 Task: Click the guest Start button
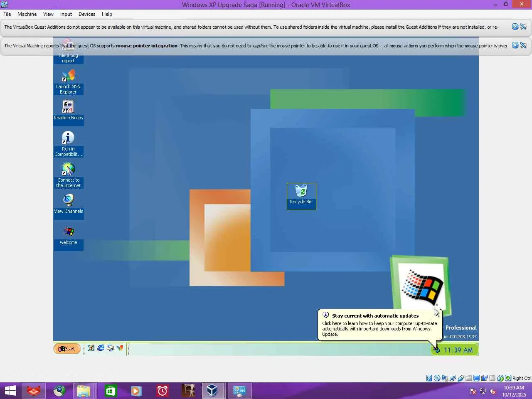pyautogui.click(x=67, y=349)
